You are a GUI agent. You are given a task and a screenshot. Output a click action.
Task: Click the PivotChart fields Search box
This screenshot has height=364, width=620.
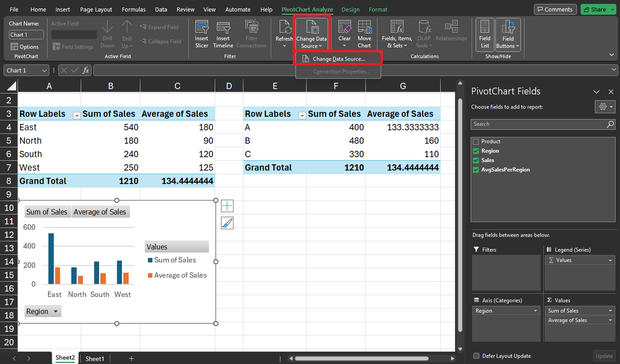(543, 124)
